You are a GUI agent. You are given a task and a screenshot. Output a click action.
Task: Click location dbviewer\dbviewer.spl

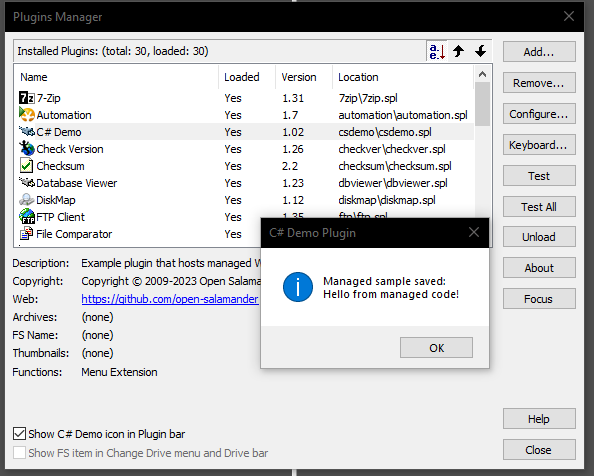(393, 183)
